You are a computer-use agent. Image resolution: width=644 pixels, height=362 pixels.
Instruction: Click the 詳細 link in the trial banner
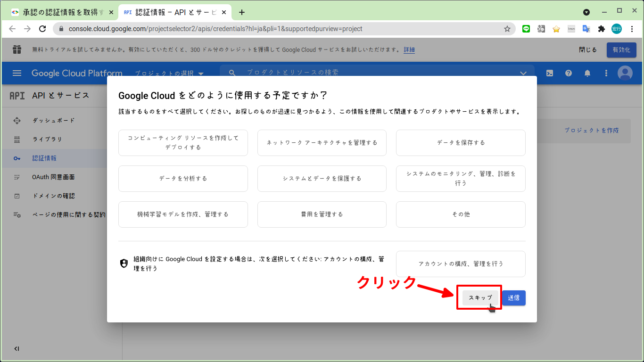point(408,49)
